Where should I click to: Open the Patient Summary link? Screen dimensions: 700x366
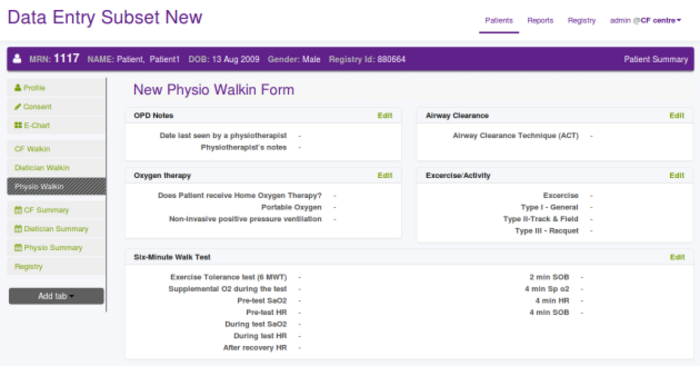click(656, 59)
